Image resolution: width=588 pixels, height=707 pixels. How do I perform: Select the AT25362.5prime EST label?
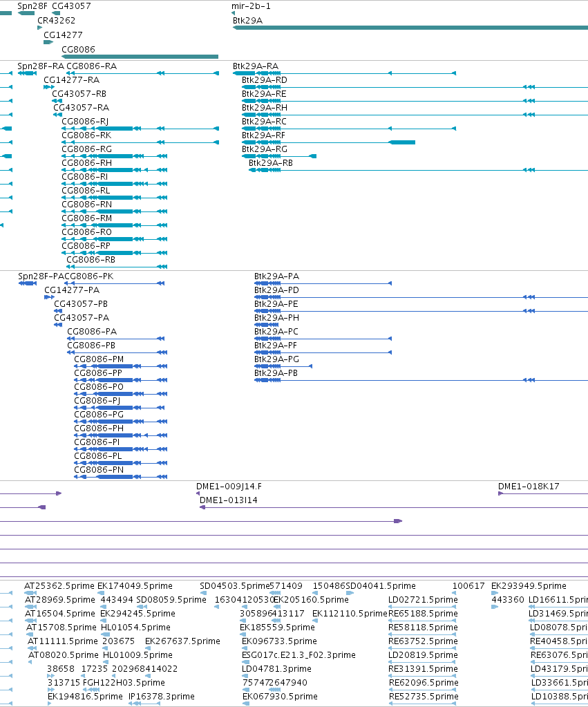tap(59, 586)
